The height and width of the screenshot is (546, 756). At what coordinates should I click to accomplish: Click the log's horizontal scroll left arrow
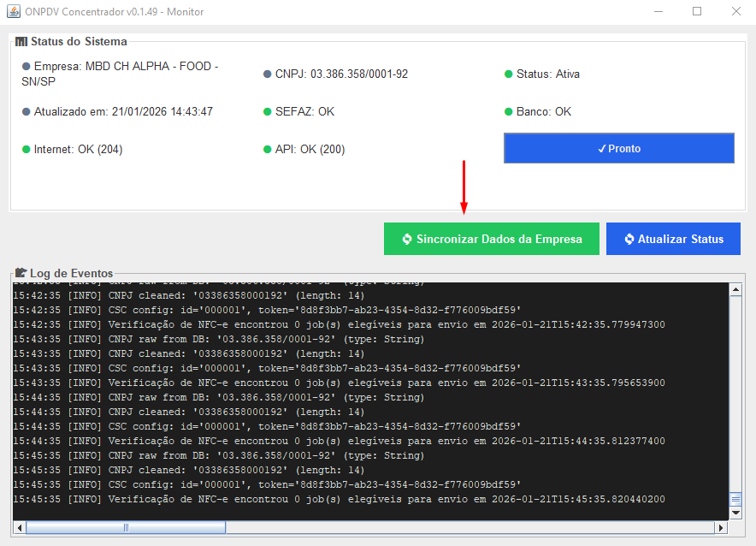pos(19,528)
